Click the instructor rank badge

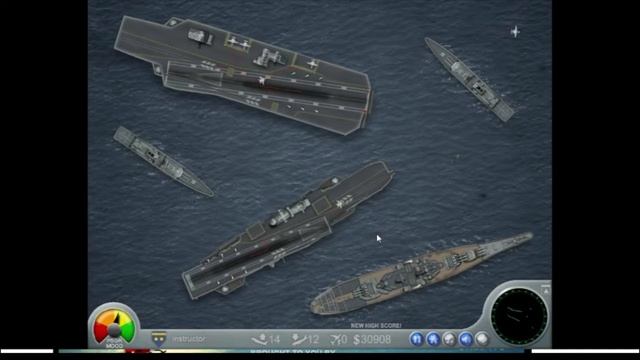pos(159,339)
